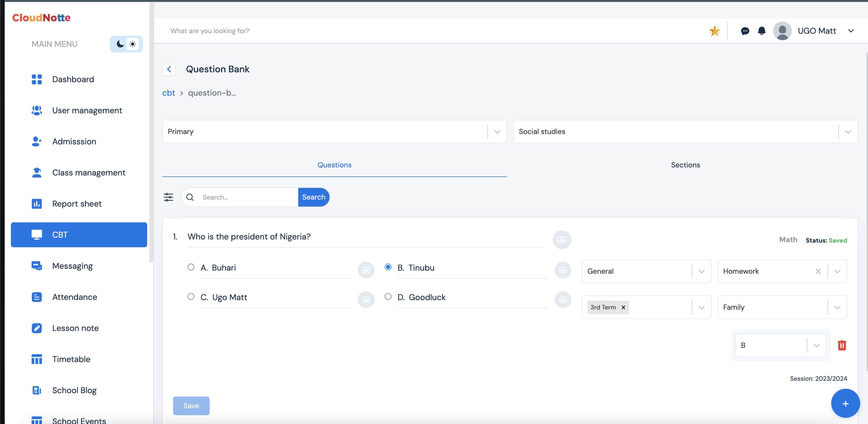
Task: Open the notifications bell icon
Action: click(761, 31)
